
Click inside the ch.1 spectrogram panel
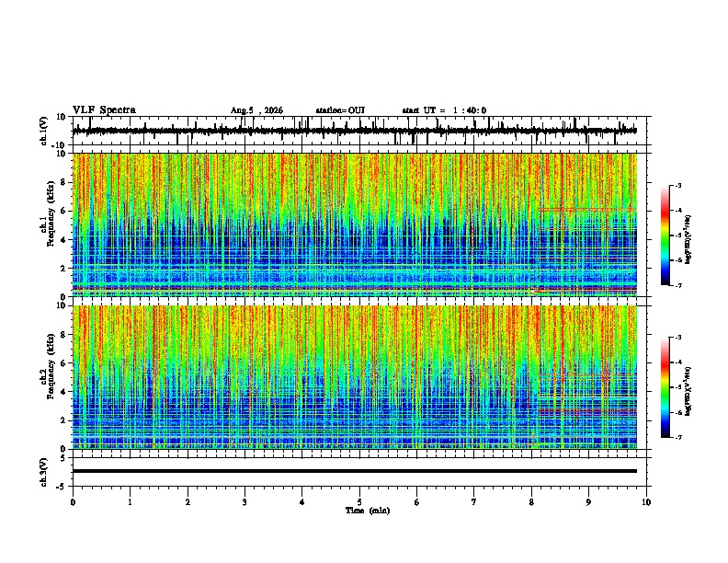pyautogui.click(x=354, y=224)
